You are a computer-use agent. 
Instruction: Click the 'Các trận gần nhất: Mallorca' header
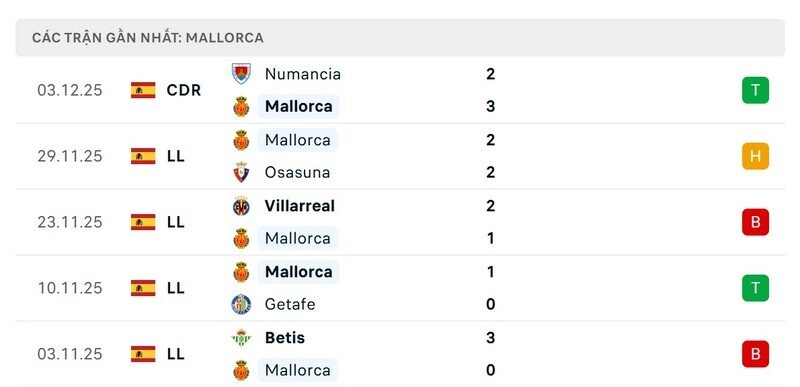(x=147, y=38)
